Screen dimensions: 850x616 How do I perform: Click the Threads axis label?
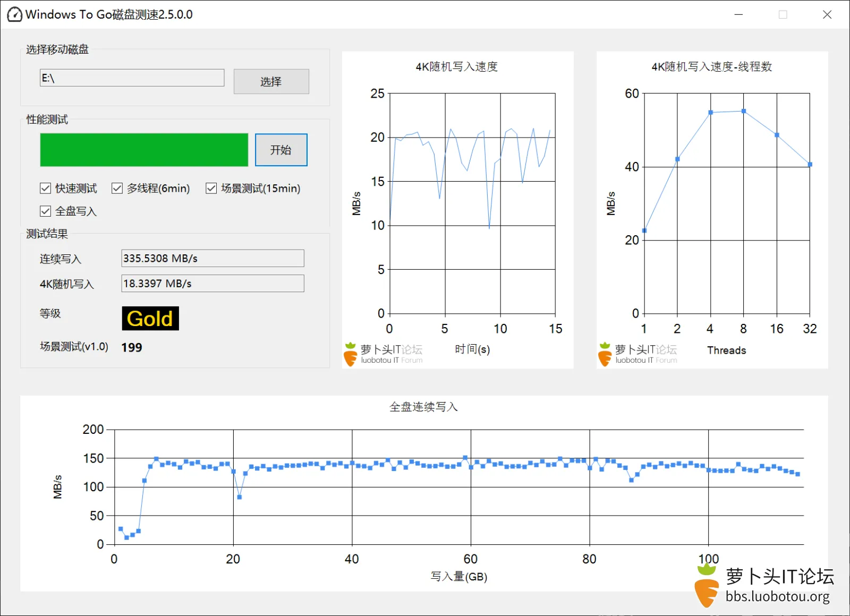[727, 350]
